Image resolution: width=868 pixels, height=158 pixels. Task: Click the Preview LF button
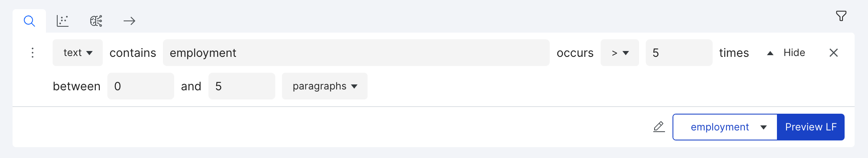pos(811,127)
